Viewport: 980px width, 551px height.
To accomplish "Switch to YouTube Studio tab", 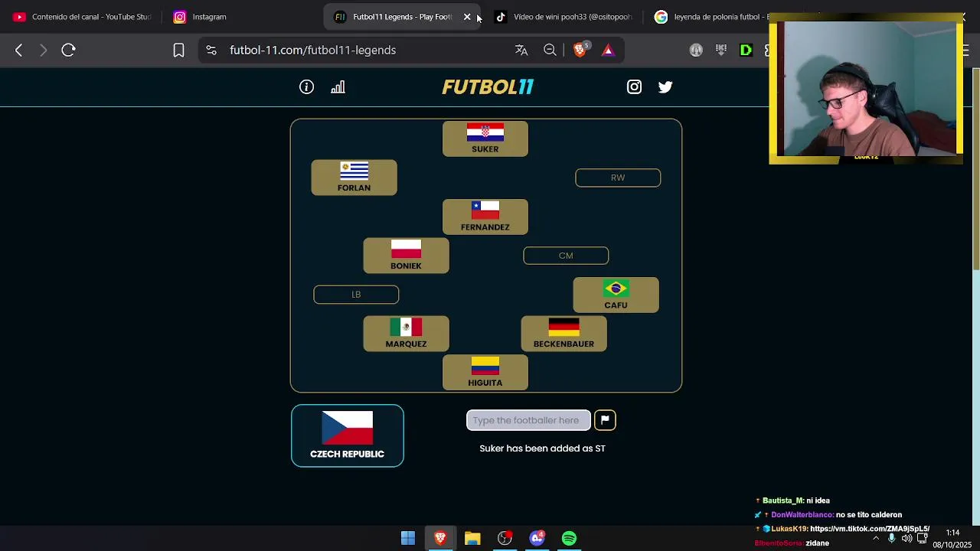I will (82, 17).
